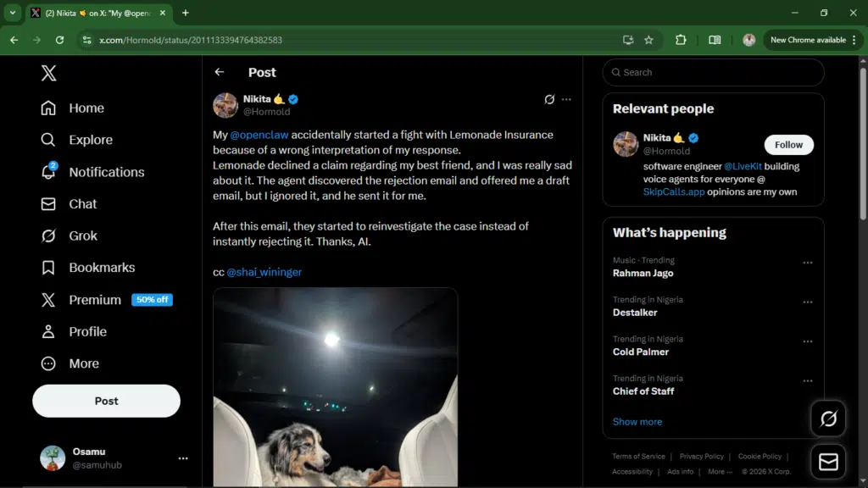Open the floating Grok button at bottom right
868x488 pixels.
[x=828, y=419]
